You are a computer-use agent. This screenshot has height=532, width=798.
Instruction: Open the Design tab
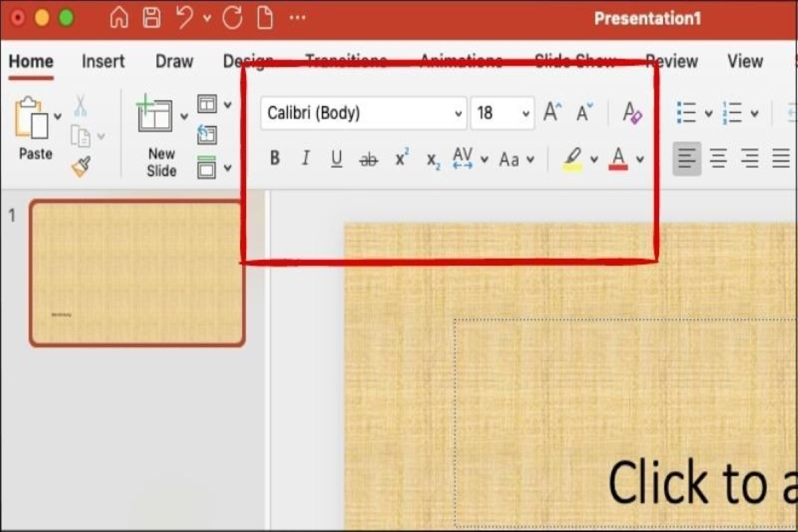pos(248,62)
